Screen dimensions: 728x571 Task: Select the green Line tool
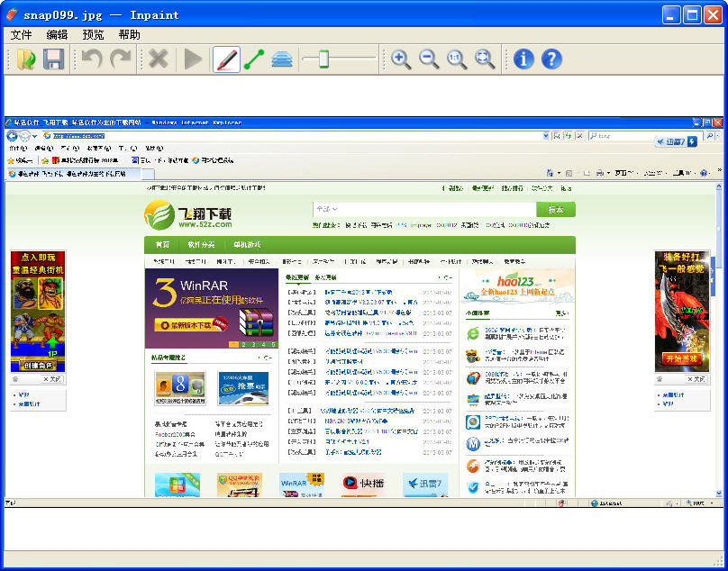tap(254, 59)
